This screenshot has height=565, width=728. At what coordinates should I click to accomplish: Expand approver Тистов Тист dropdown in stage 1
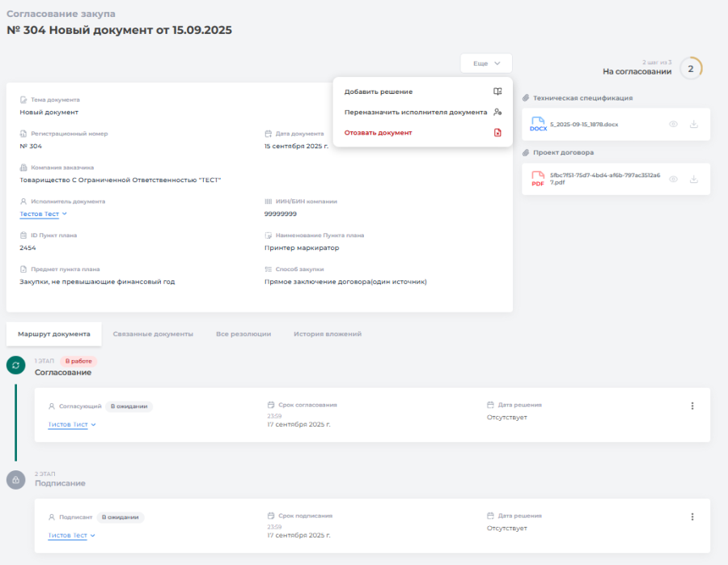pyautogui.click(x=72, y=424)
